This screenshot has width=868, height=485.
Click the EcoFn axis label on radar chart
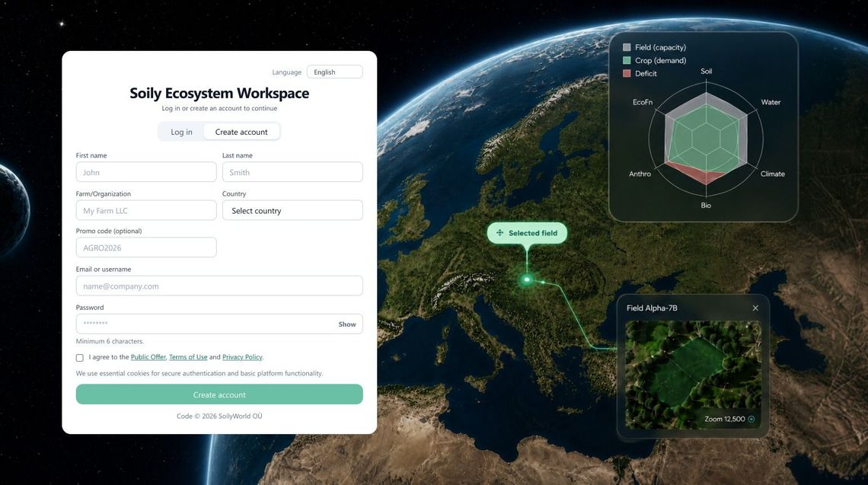643,103
